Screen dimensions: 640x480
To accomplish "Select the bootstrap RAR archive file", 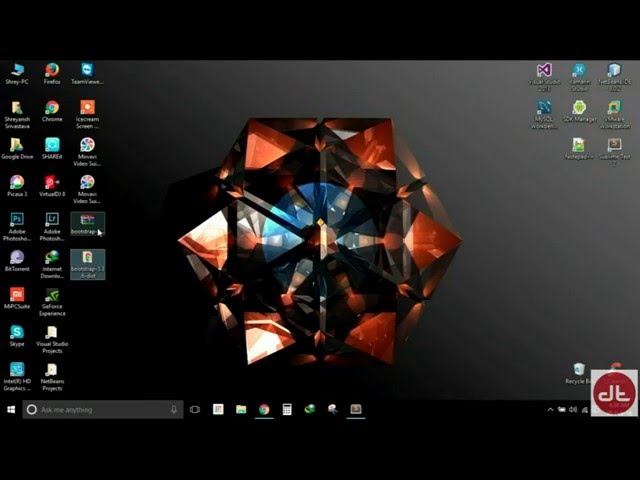I will [87, 224].
